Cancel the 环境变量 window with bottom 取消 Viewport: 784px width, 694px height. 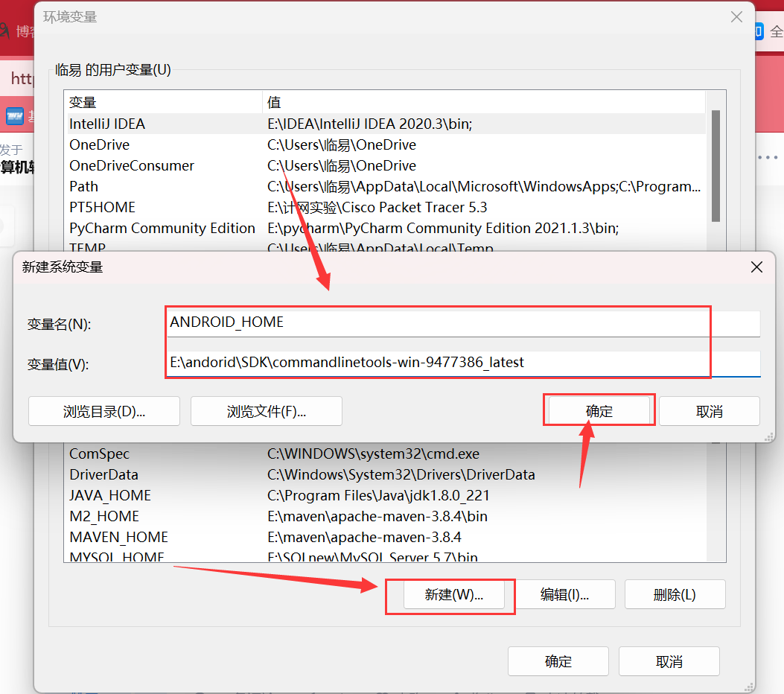pyautogui.click(x=669, y=661)
